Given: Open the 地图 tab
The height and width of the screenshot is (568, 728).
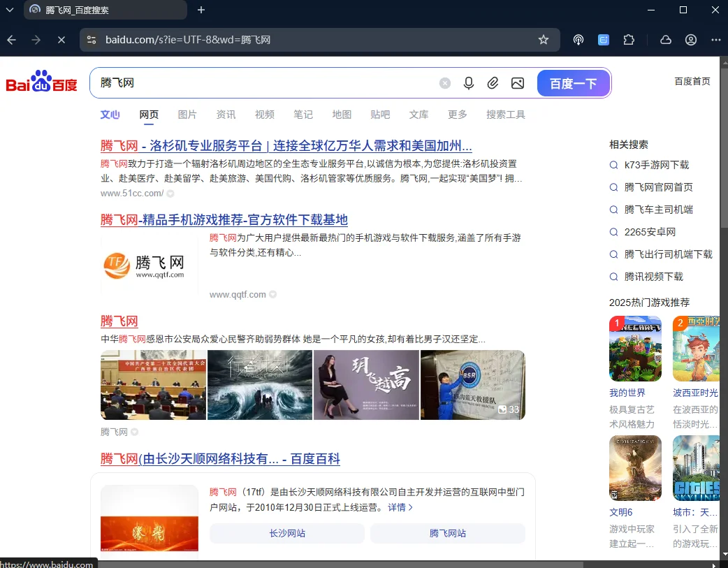Looking at the screenshot, I should click(x=342, y=115).
